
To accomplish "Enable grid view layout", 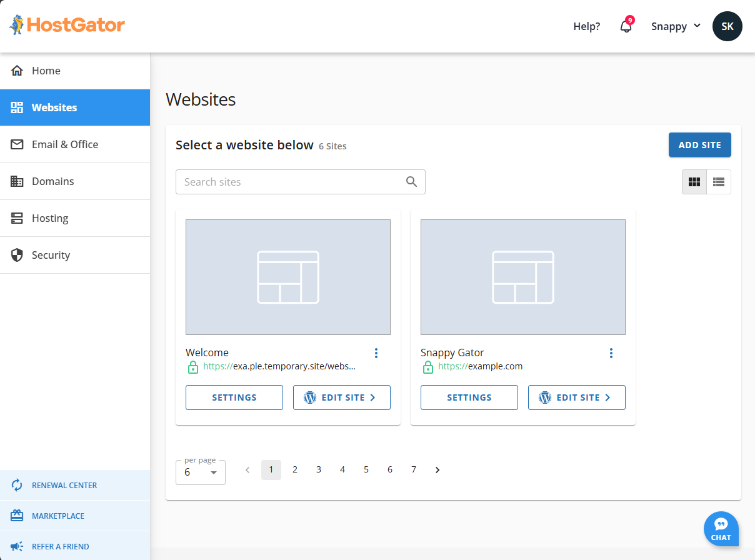I will coord(694,182).
